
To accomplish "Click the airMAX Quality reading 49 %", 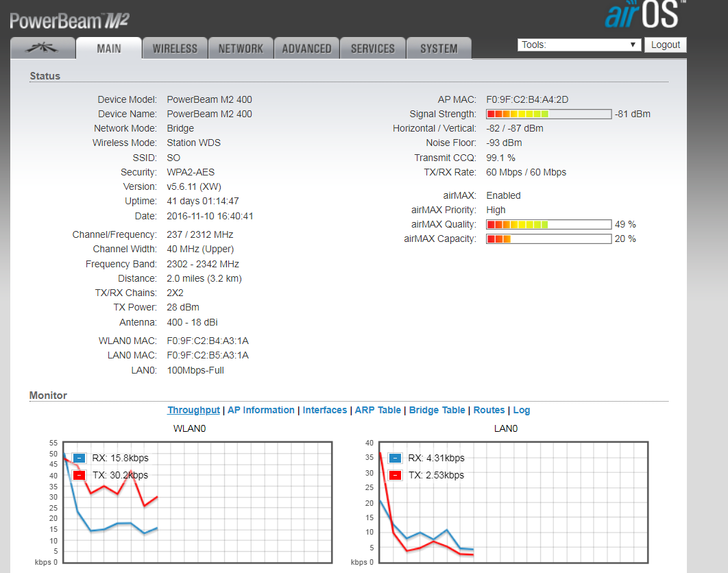I will [x=625, y=224].
